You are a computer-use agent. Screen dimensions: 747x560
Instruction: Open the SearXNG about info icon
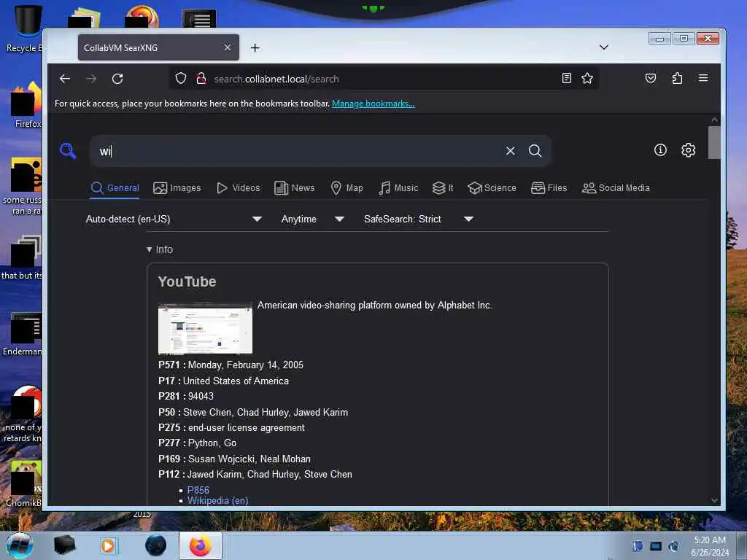pyautogui.click(x=660, y=150)
